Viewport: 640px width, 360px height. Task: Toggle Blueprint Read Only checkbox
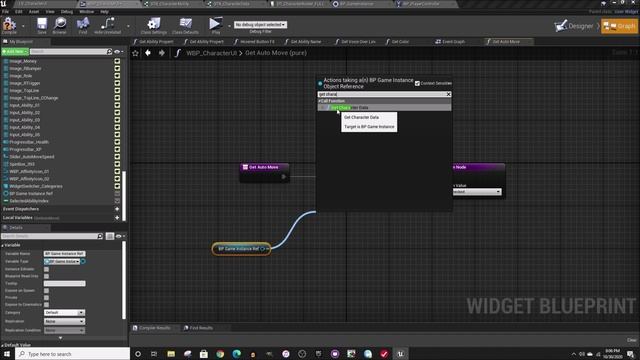point(47,276)
